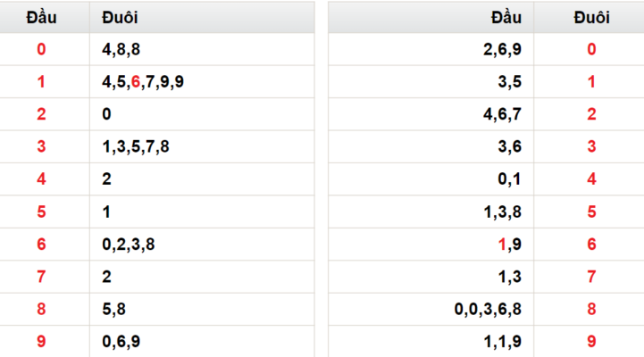Select red tail digit 8 in right table
This screenshot has height=357, width=644.
click(591, 309)
